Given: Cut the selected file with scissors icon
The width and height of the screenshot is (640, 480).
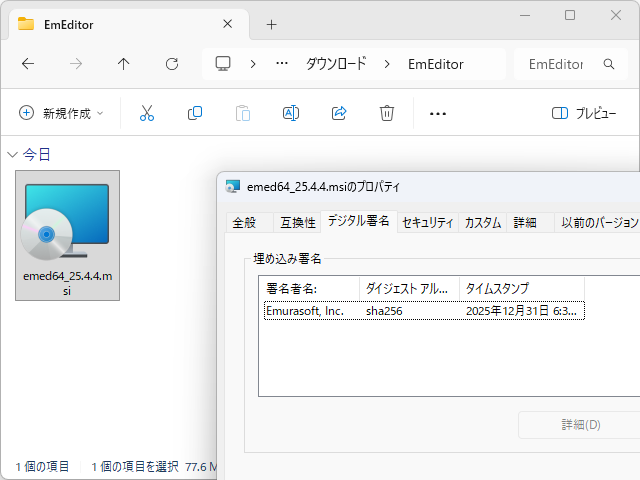Looking at the screenshot, I should 147,113.
